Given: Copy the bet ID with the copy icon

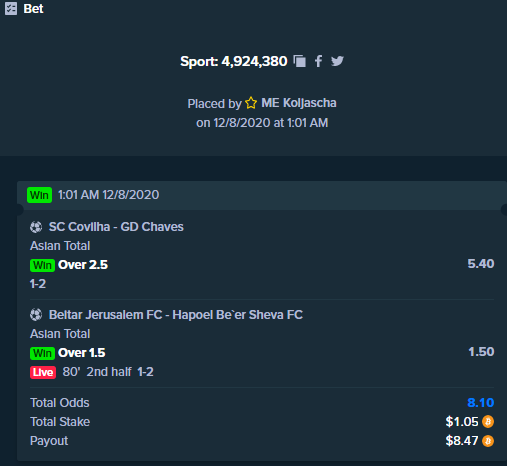Looking at the screenshot, I should pyautogui.click(x=300, y=61).
